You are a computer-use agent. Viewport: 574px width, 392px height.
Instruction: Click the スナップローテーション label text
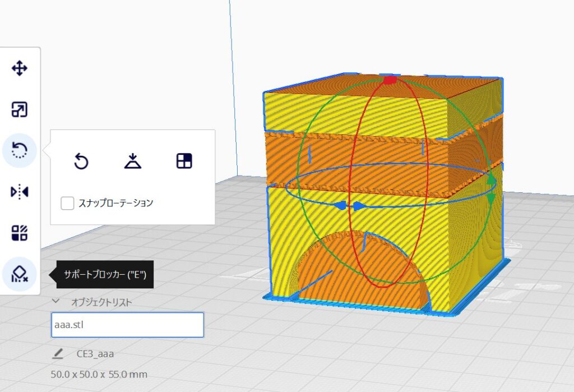(116, 203)
